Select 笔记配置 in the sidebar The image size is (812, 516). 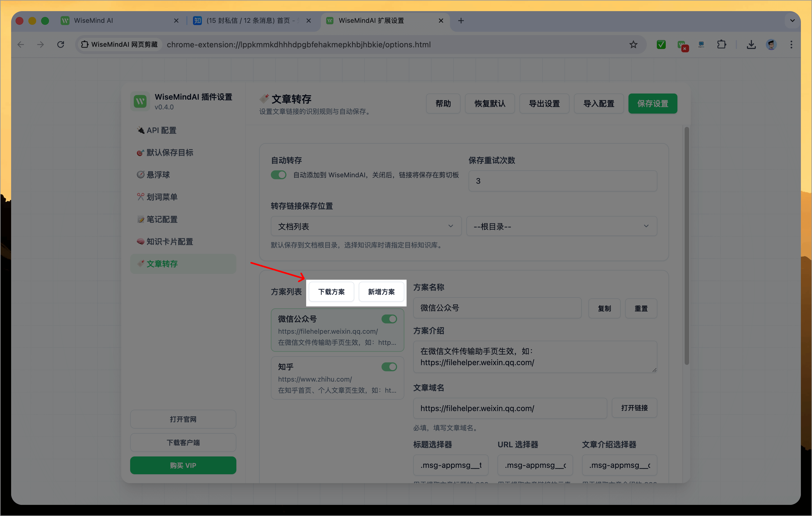click(x=162, y=219)
